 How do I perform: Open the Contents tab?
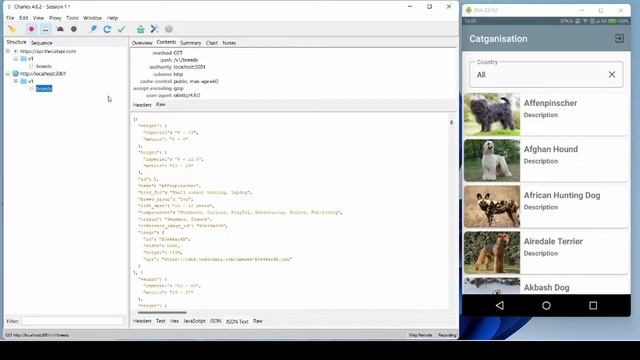[166, 42]
